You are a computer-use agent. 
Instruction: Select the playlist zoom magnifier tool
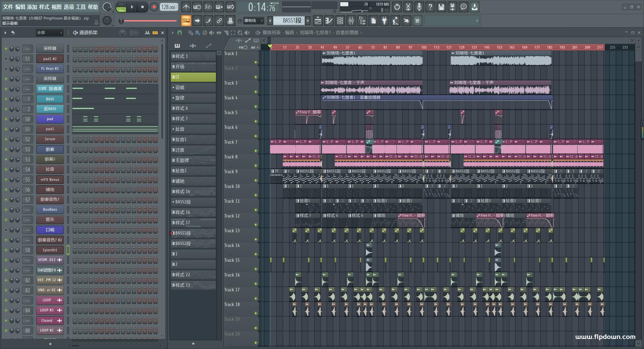(240, 33)
